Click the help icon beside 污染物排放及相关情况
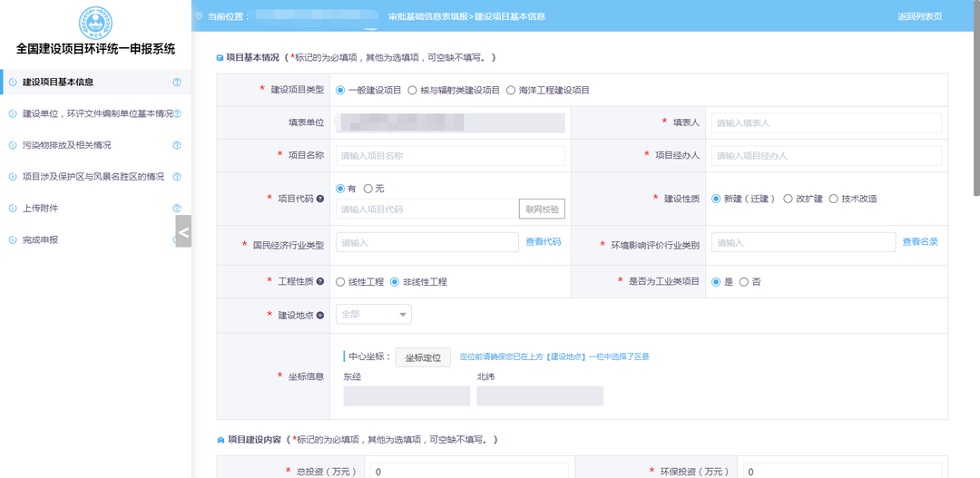Image resolution: width=980 pixels, height=478 pixels. pos(177,145)
